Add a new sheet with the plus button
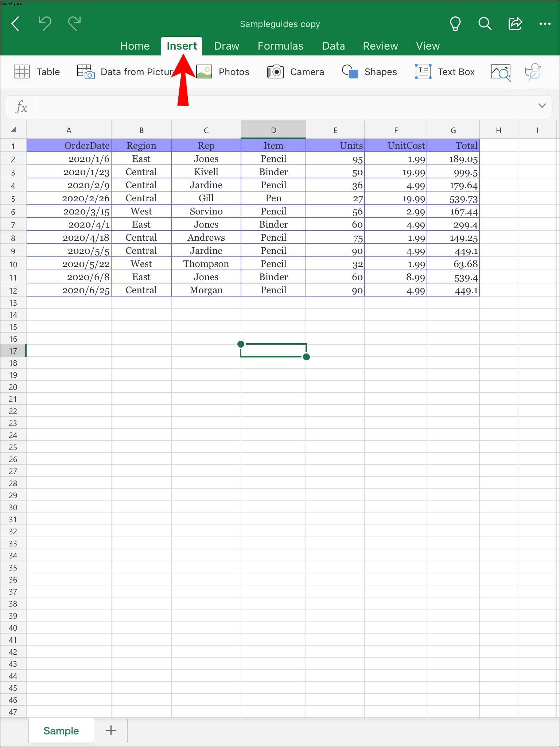Viewport: 560px width, 747px height. (x=111, y=730)
